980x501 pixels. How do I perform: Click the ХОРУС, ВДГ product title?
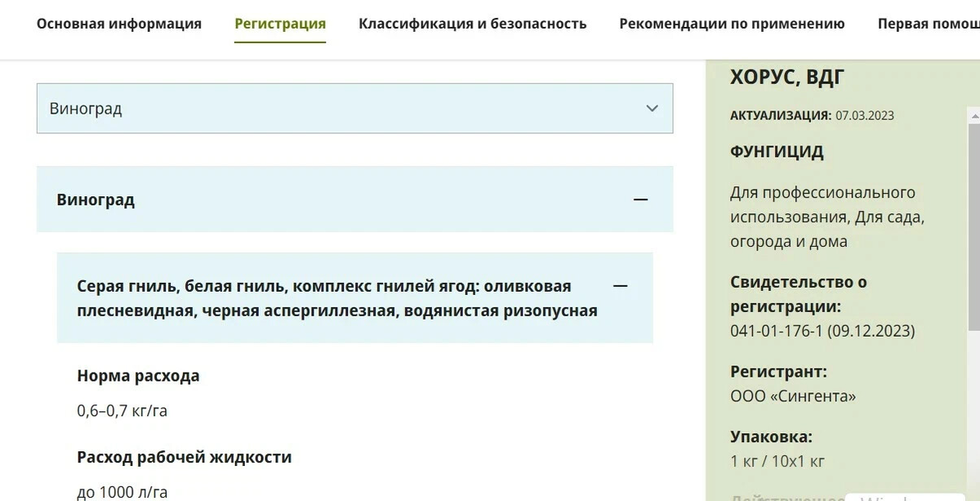point(787,78)
